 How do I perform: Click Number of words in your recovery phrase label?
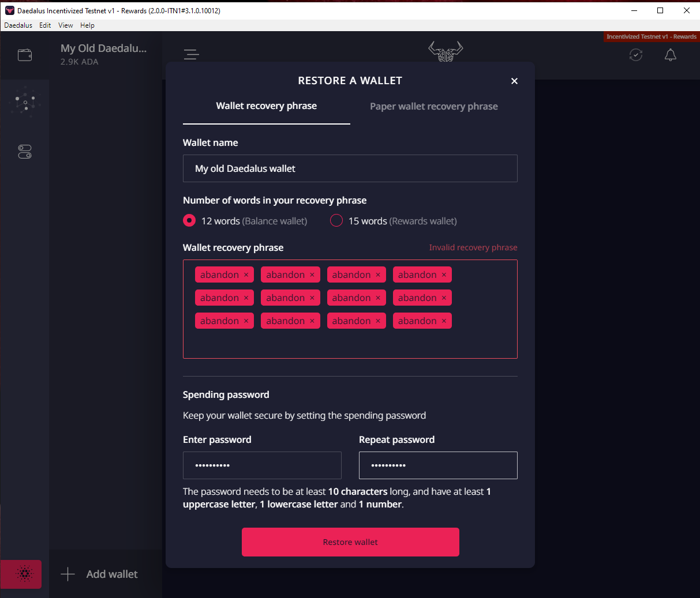click(275, 200)
